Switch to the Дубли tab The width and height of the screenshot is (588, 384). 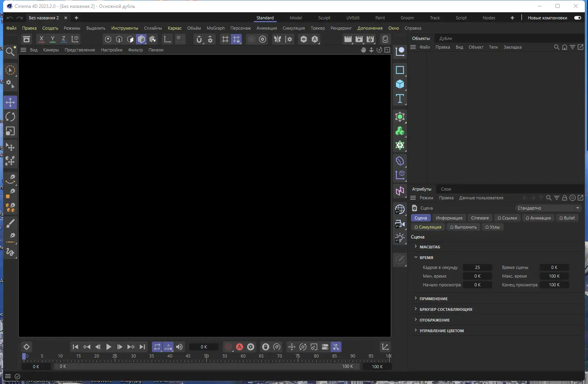[x=446, y=38]
